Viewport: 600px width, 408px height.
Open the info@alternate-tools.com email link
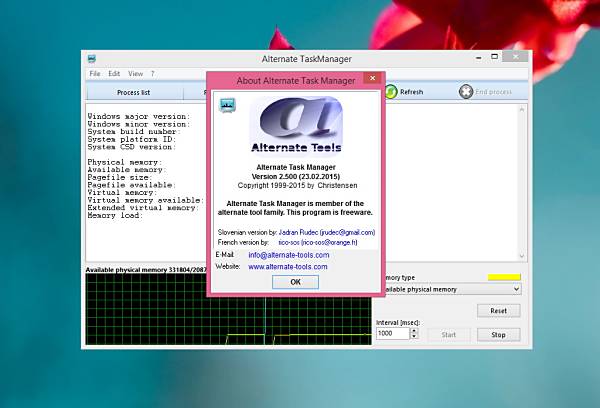(x=289, y=255)
